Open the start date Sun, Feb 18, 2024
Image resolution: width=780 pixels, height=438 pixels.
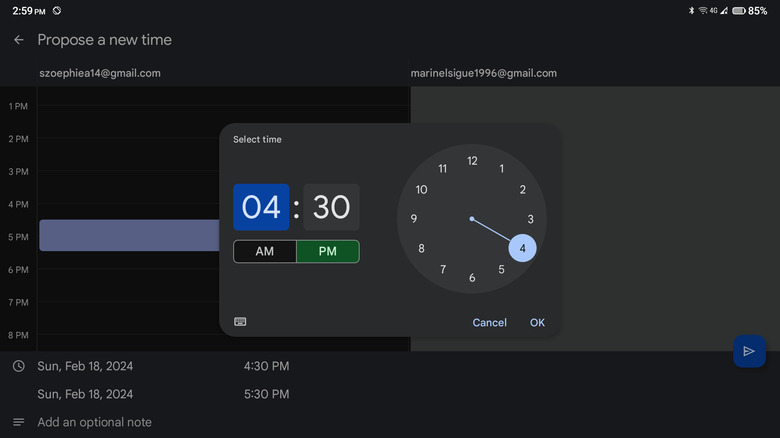tap(85, 366)
